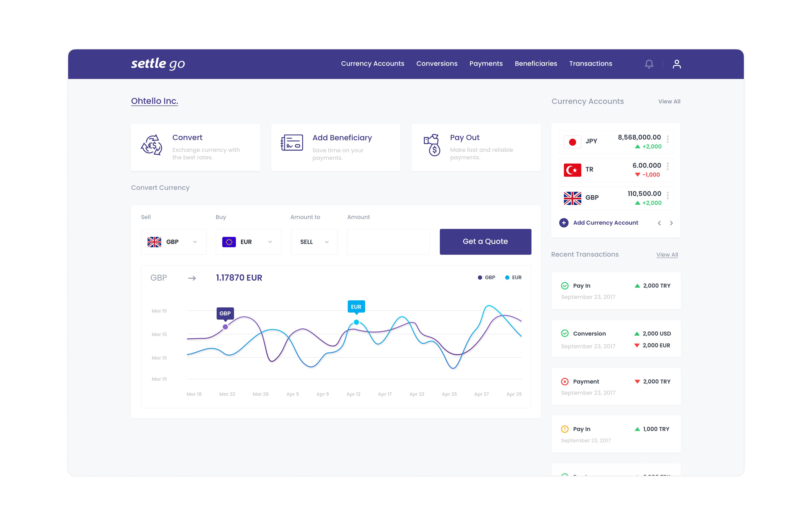
Task: Click the plus icon to add currency account
Action: [564, 223]
